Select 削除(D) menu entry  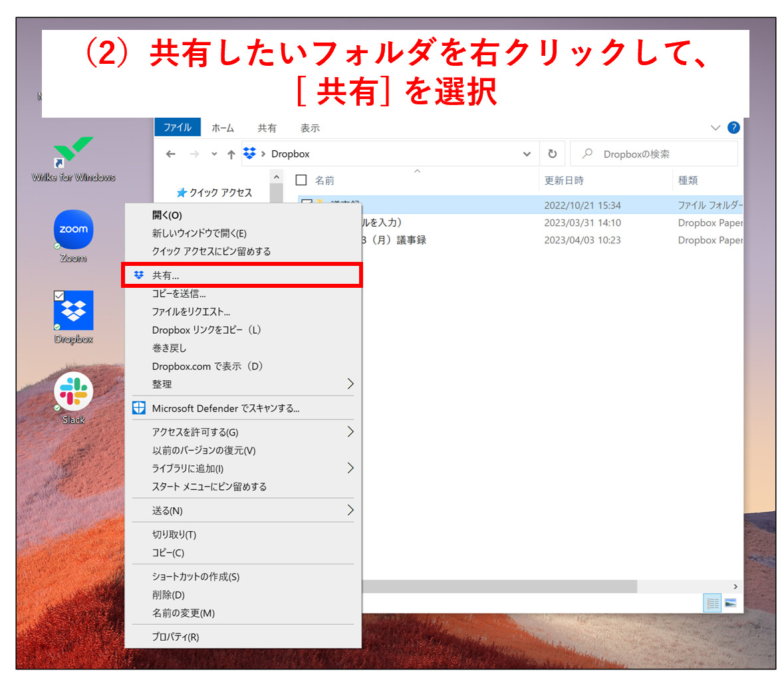[x=243, y=594]
